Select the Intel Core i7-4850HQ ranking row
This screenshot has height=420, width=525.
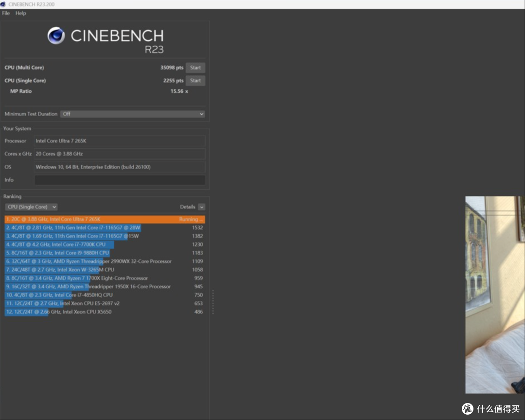tap(105, 295)
